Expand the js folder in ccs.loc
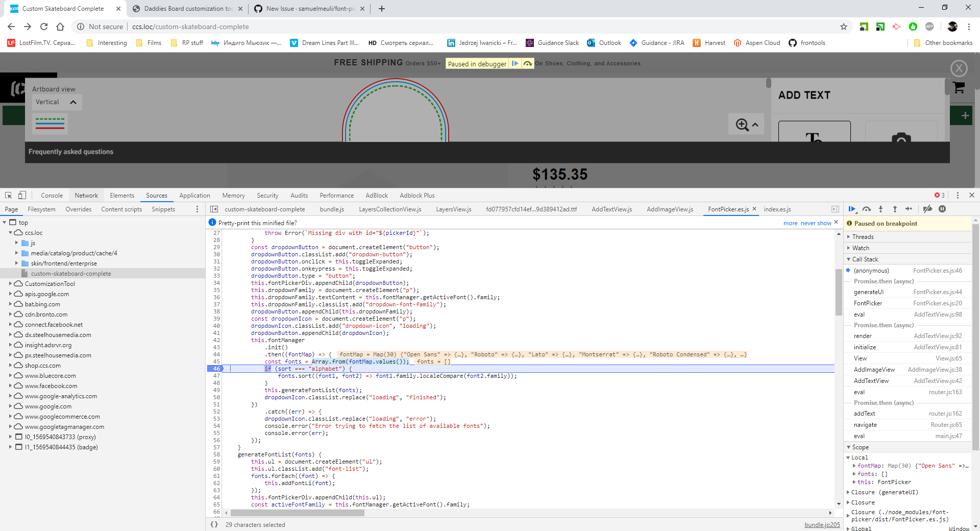 coord(17,243)
